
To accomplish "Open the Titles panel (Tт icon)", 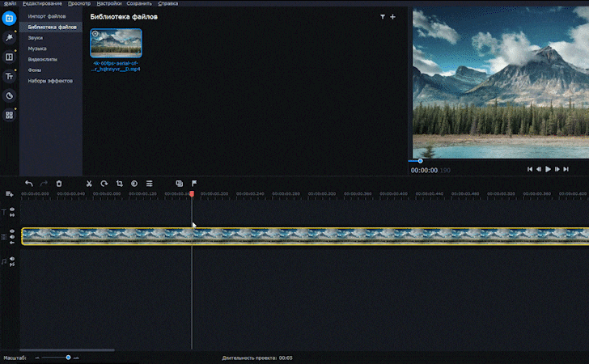I will click(9, 76).
